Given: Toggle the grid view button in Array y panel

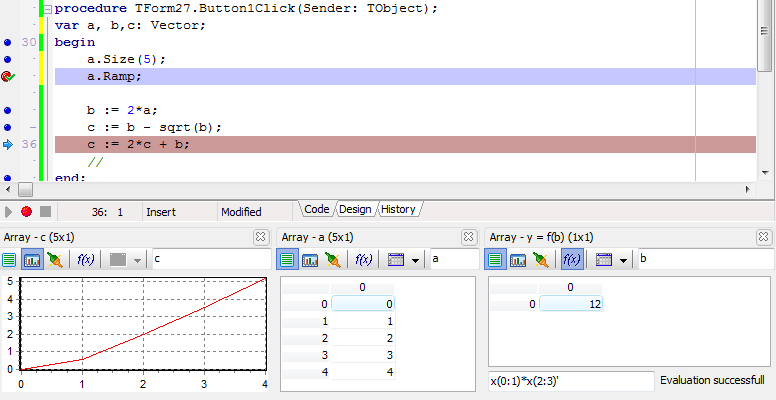Looking at the screenshot, I should click(x=495, y=260).
